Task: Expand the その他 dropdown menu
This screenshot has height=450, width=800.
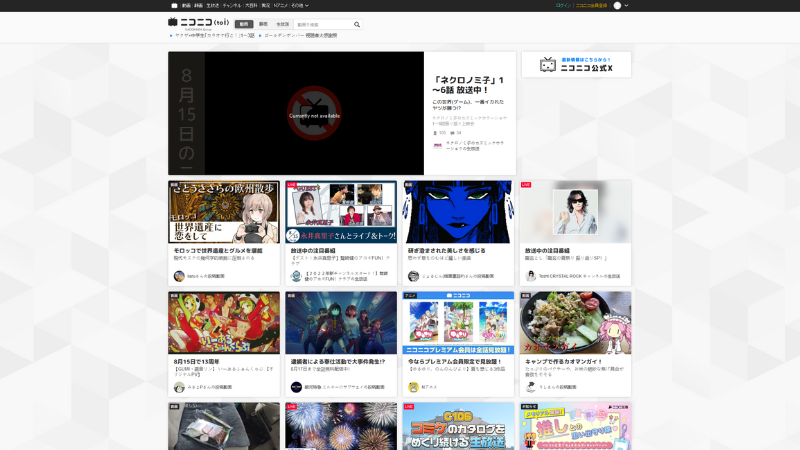Action: click(299, 6)
